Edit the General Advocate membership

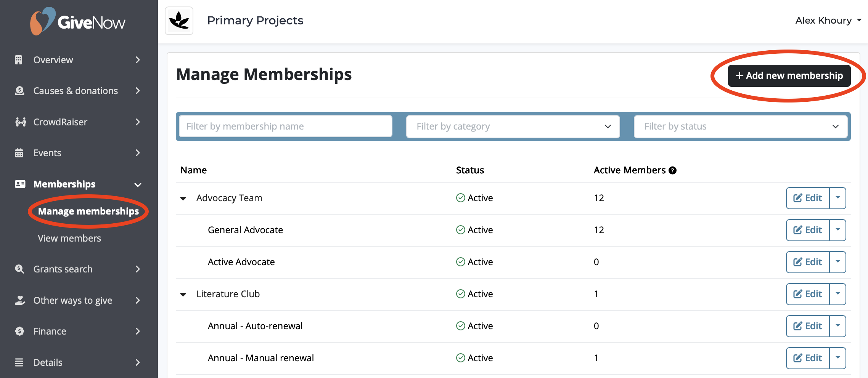tap(808, 230)
